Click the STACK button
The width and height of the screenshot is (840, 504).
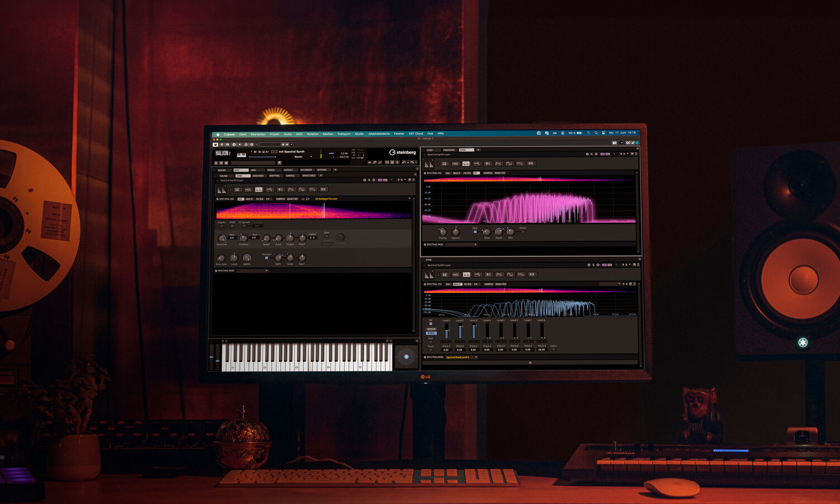pos(431,333)
